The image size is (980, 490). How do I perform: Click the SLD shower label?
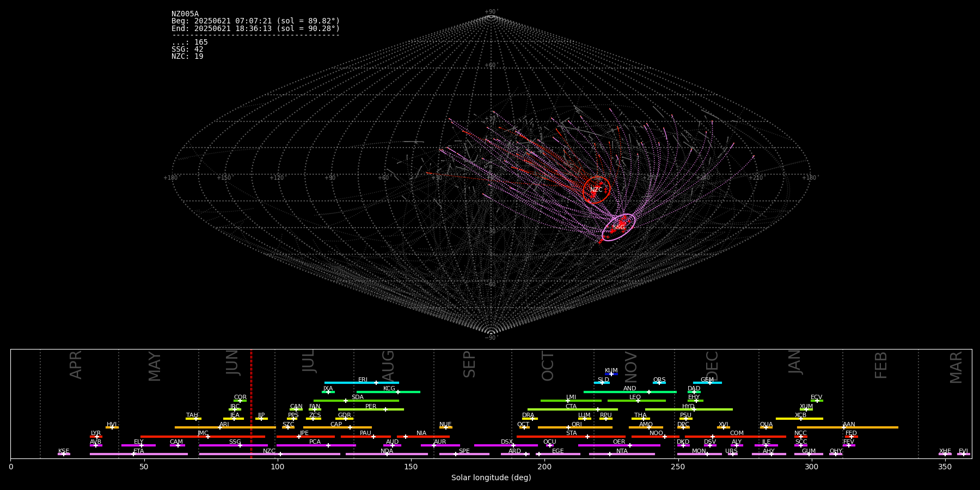click(x=603, y=380)
